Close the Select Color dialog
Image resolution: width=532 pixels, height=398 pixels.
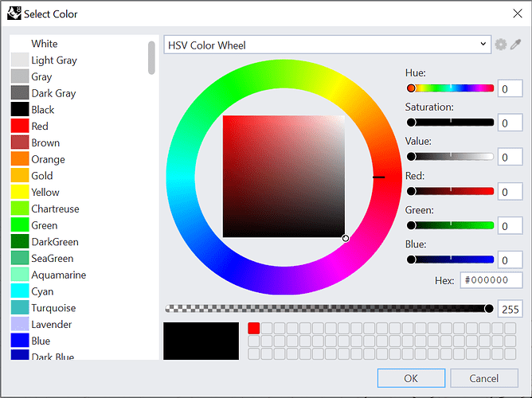click(518, 14)
